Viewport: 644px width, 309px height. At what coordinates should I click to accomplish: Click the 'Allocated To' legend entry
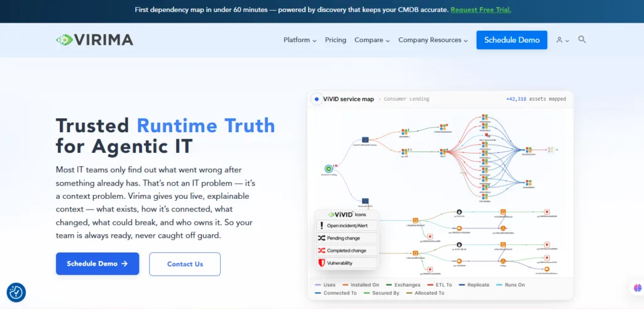(x=425, y=293)
